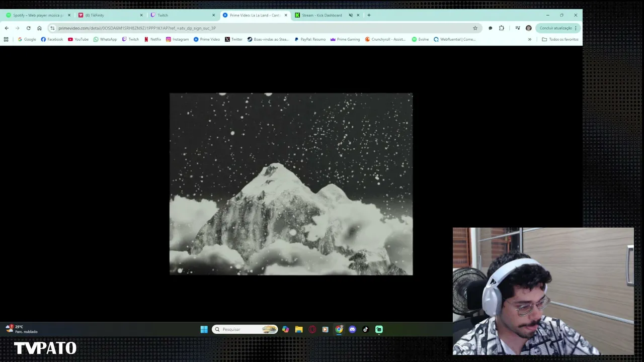Open the weather widget showing 25°C

(x=22, y=329)
